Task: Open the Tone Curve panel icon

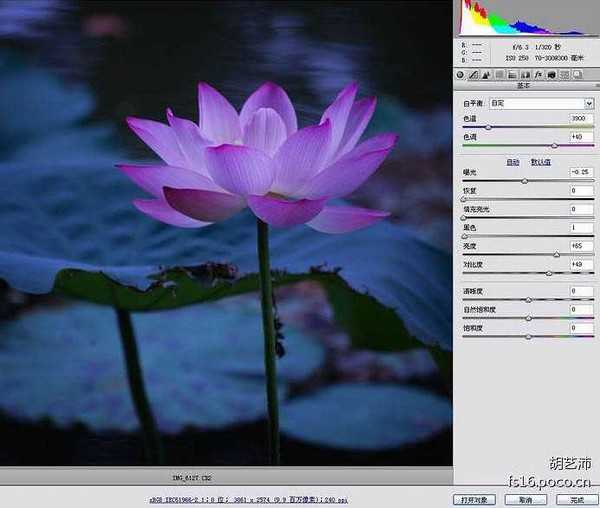Action: click(x=474, y=75)
